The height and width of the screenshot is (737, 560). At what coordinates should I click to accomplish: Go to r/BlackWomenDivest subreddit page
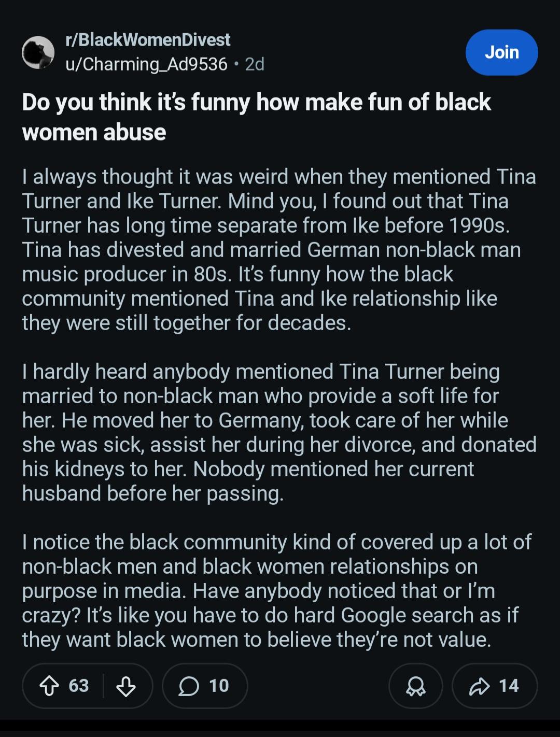tap(148, 40)
